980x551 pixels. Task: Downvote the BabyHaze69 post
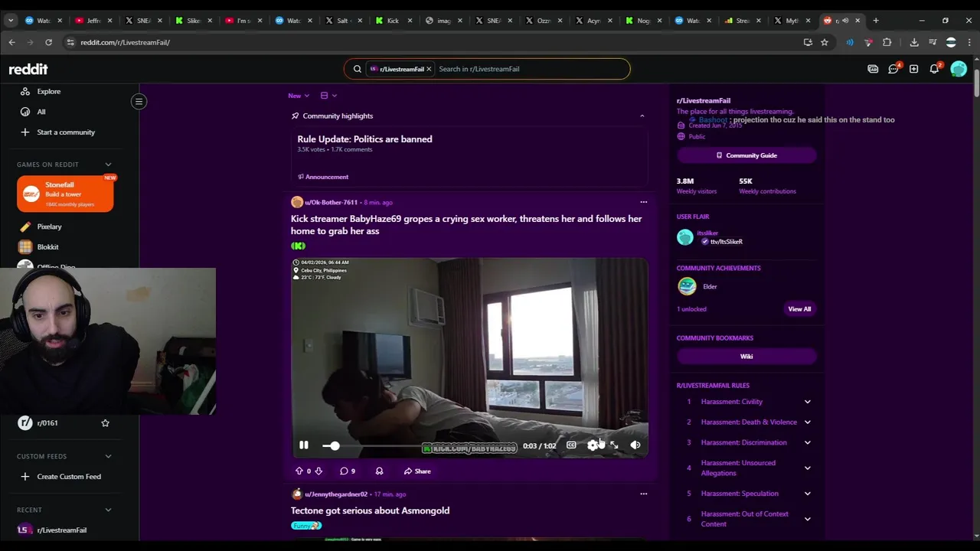(x=318, y=471)
